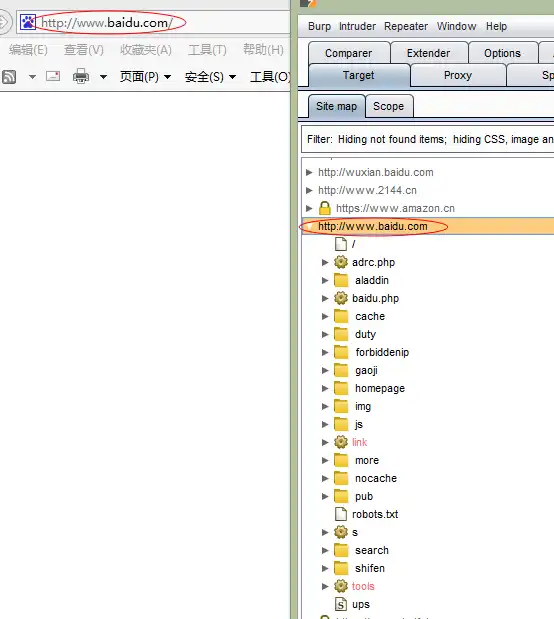Click the aladdin folder icon
Screen dimensions: 554x619
pos(341,280)
